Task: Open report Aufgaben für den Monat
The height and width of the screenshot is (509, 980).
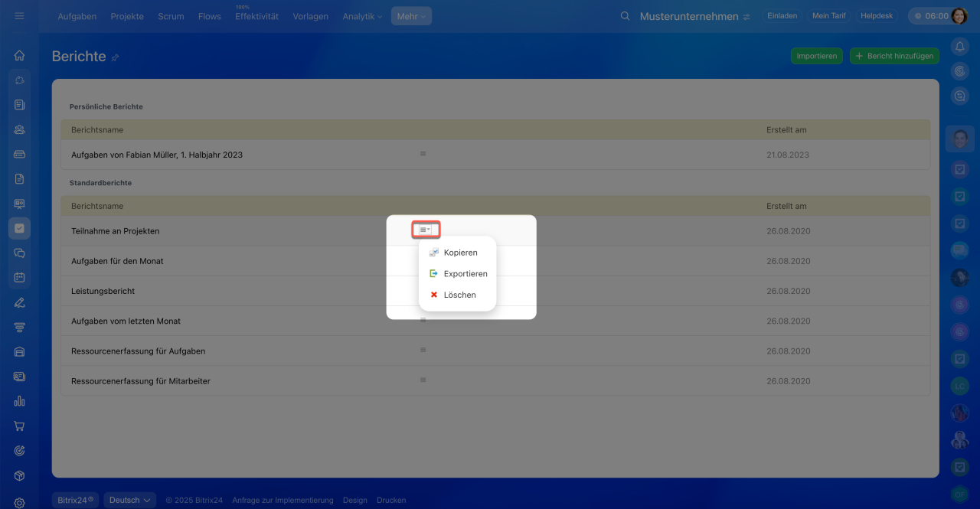Action: pos(117,261)
